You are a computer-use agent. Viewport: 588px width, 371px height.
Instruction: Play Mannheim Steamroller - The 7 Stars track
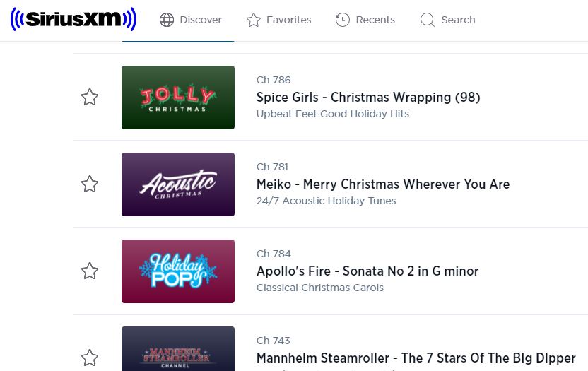416,358
